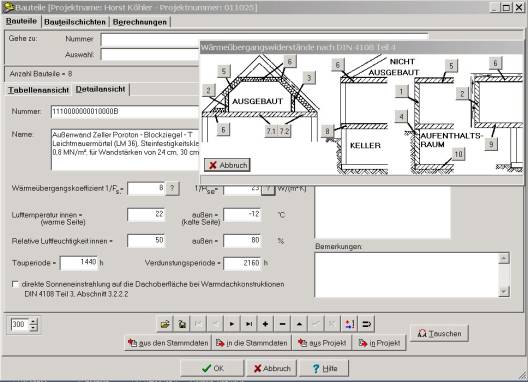
Task: Open the Berechnungen tab
Action: pyautogui.click(x=140, y=22)
